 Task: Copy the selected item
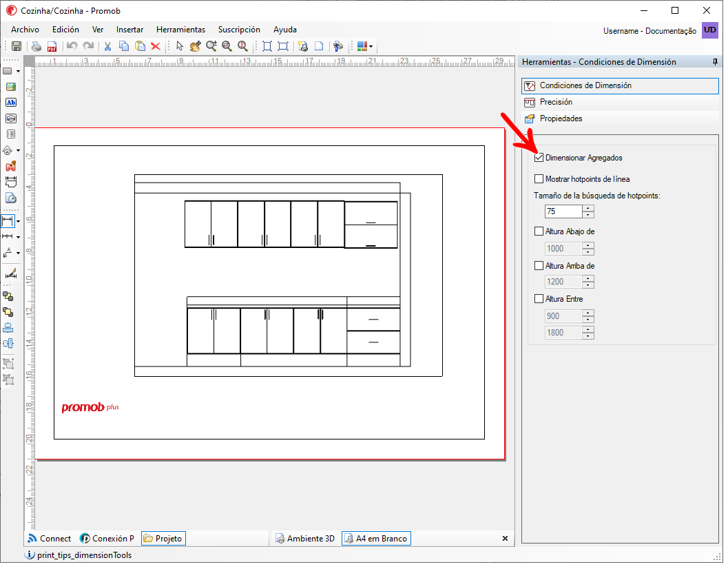pos(124,46)
